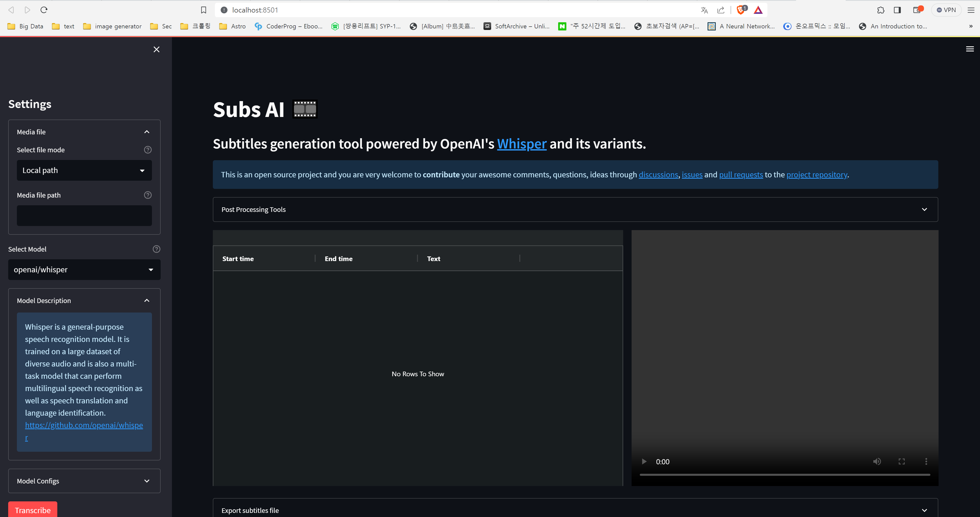Open the Streamlit hamburger menu

point(970,49)
